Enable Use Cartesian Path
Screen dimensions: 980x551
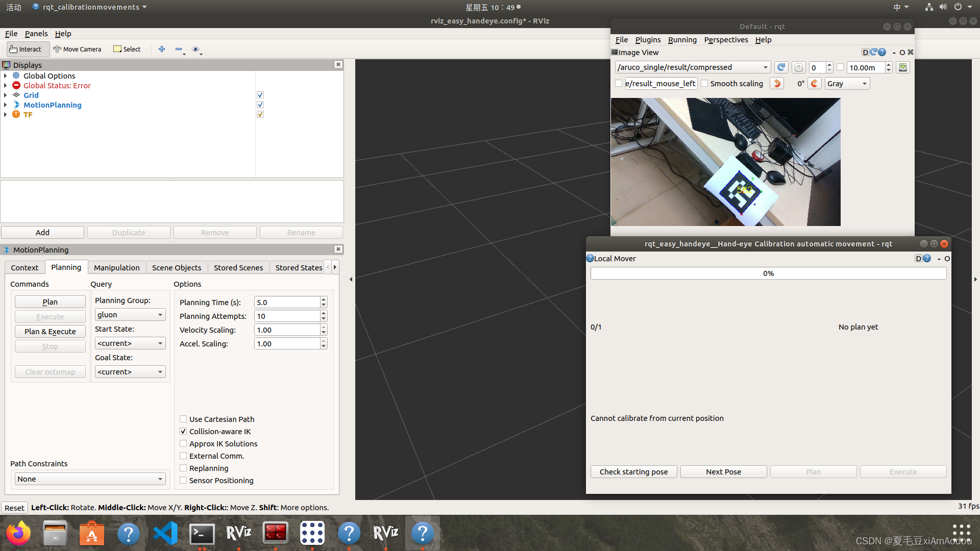tap(183, 419)
